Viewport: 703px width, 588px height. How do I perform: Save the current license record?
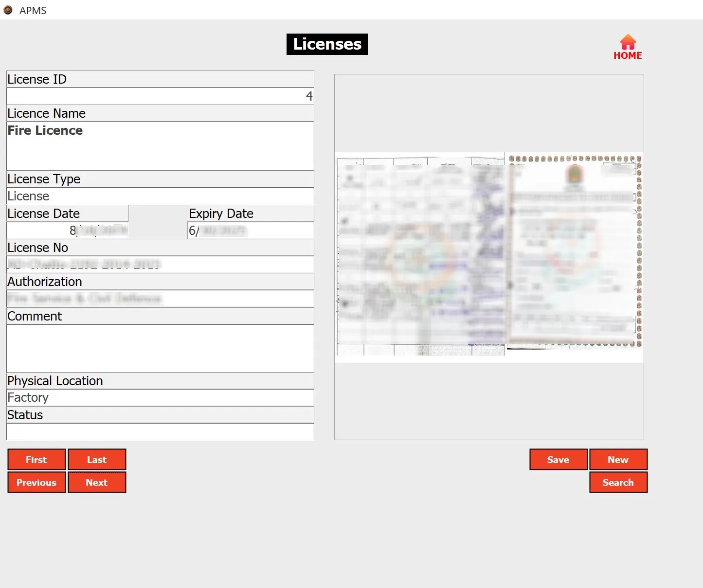(x=558, y=460)
